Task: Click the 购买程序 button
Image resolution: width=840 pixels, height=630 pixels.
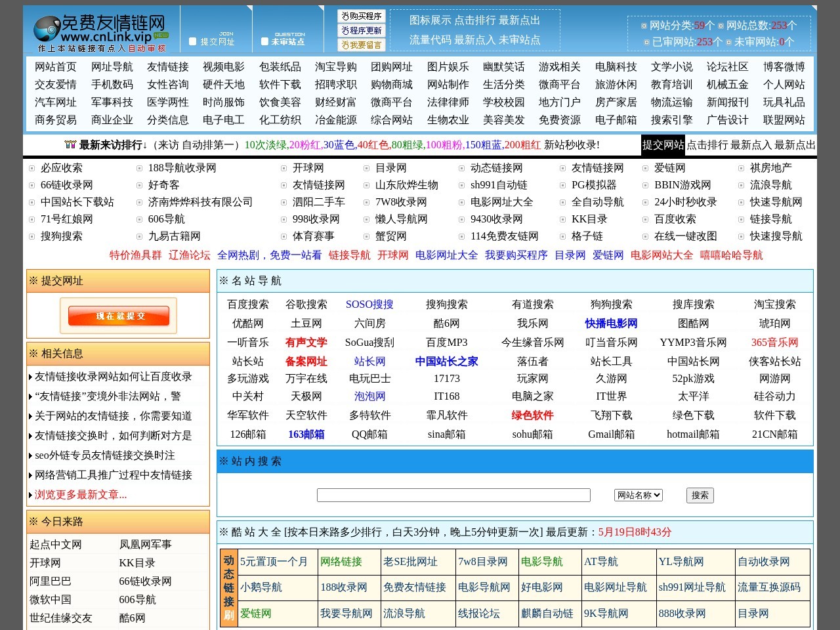Action: [x=361, y=16]
